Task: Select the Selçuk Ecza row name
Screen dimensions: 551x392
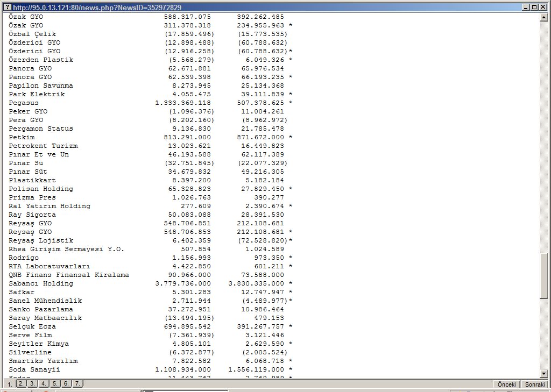Action: [32, 327]
